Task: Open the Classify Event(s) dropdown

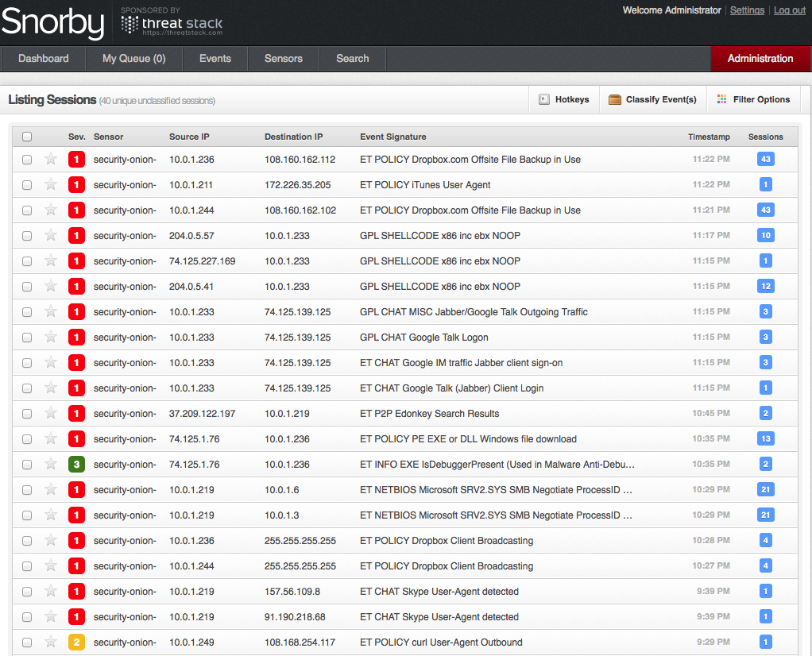Action: pos(660,100)
